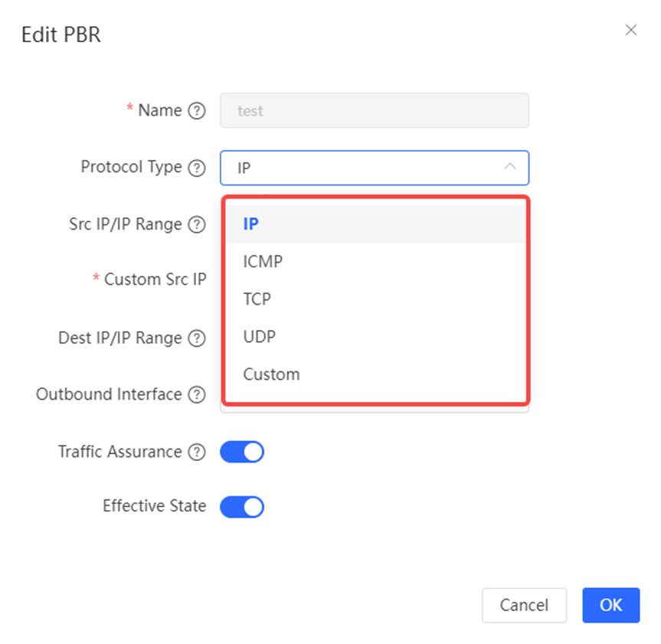Click the Protocol Type combo box showing IP

[375, 168]
